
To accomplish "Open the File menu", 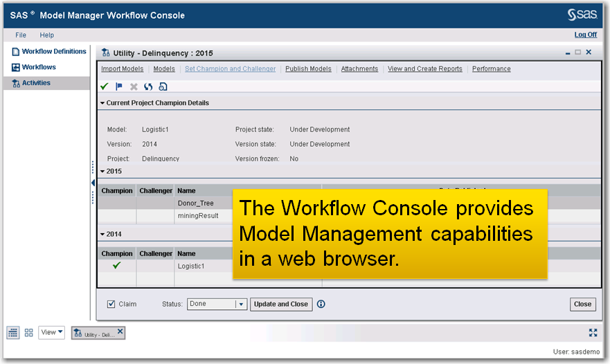I will pos(21,35).
